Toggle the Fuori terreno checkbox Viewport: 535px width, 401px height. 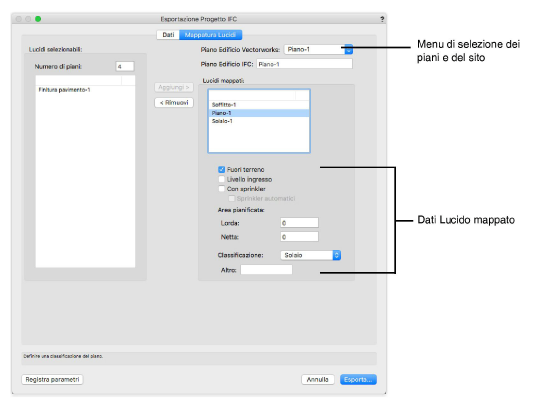(221, 170)
